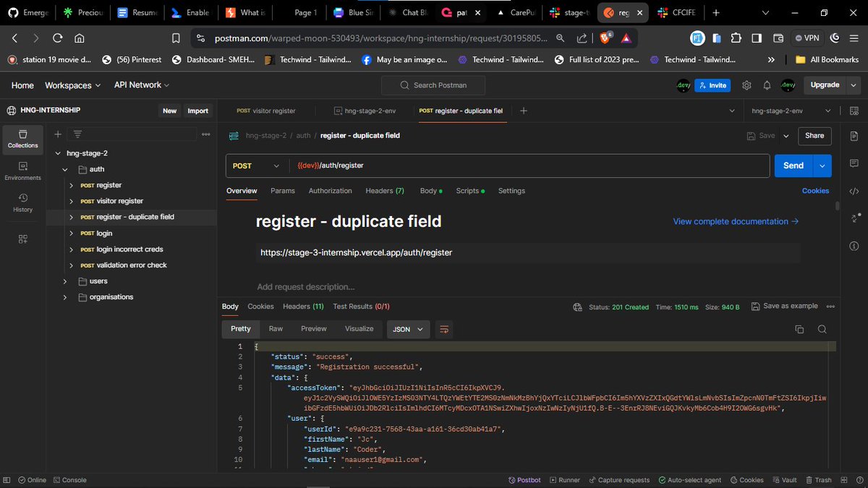Open the API Network menu
Viewport: 868px width, 488px height.
(x=141, y=85)
